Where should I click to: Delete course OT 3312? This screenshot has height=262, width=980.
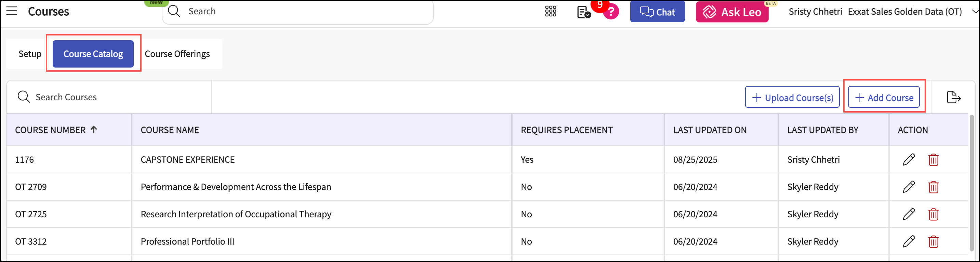(x=933, y=242)
